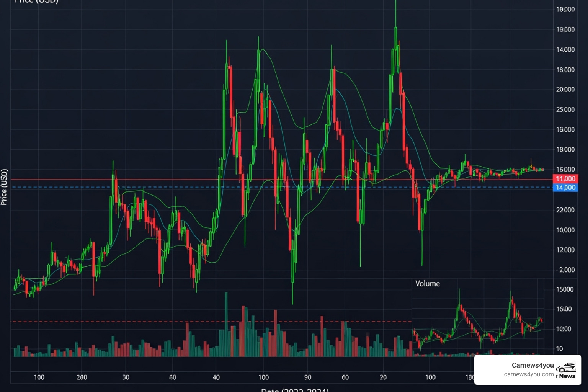This screenshot has height=392, width=588.
Task: Select the blue 14,000 price tag marker
Action: [x=565, y=188]
